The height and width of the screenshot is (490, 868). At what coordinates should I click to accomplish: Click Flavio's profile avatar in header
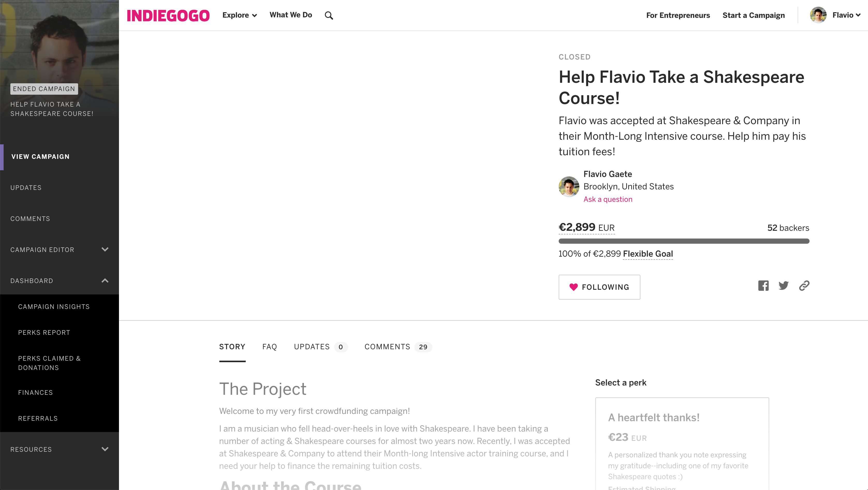coord(818,15)
